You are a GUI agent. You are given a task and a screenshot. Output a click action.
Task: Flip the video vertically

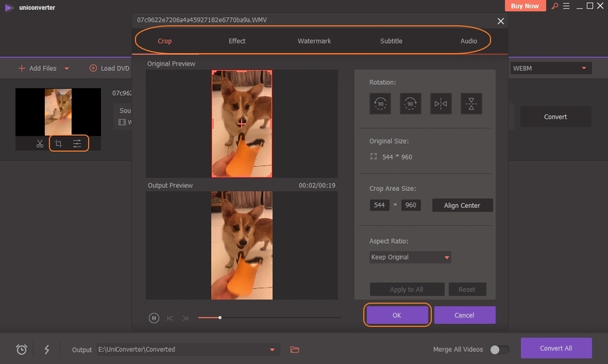[471, 104]
